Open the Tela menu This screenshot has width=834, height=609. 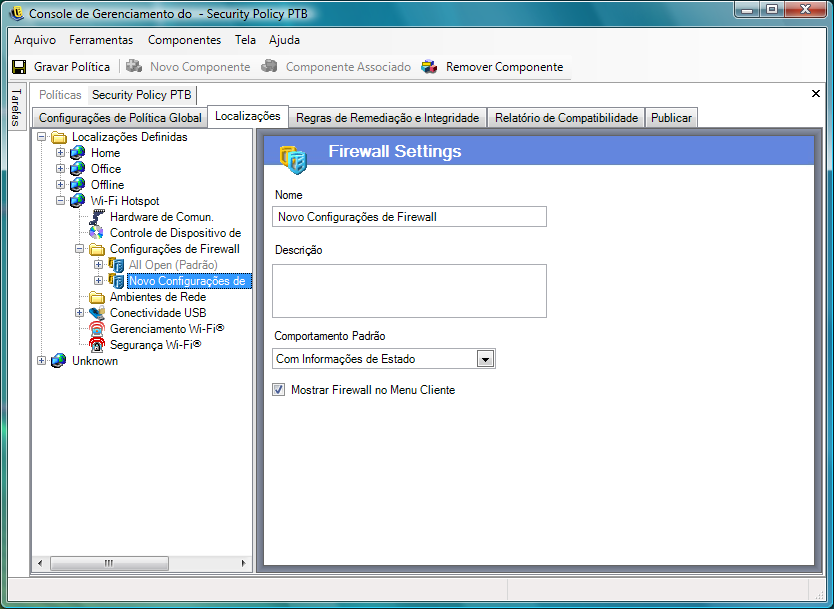[x=245, y=40]
